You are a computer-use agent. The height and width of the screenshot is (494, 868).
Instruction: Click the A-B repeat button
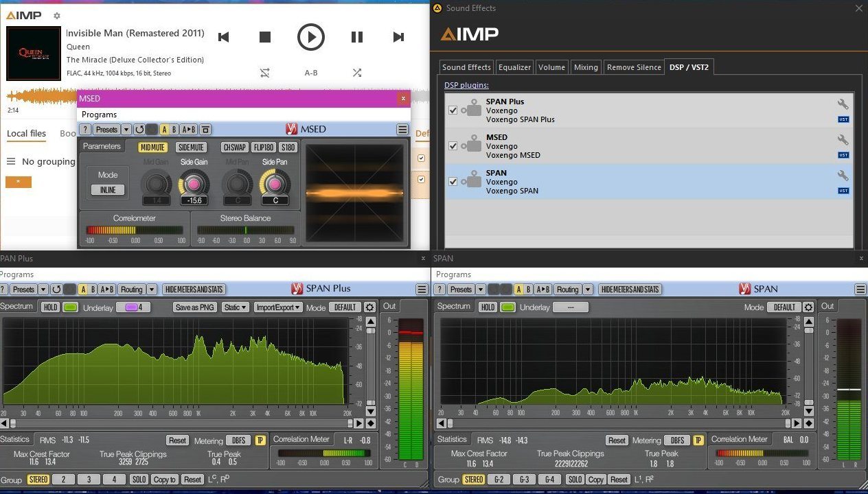pyautogui.click(x=311, y=73)
